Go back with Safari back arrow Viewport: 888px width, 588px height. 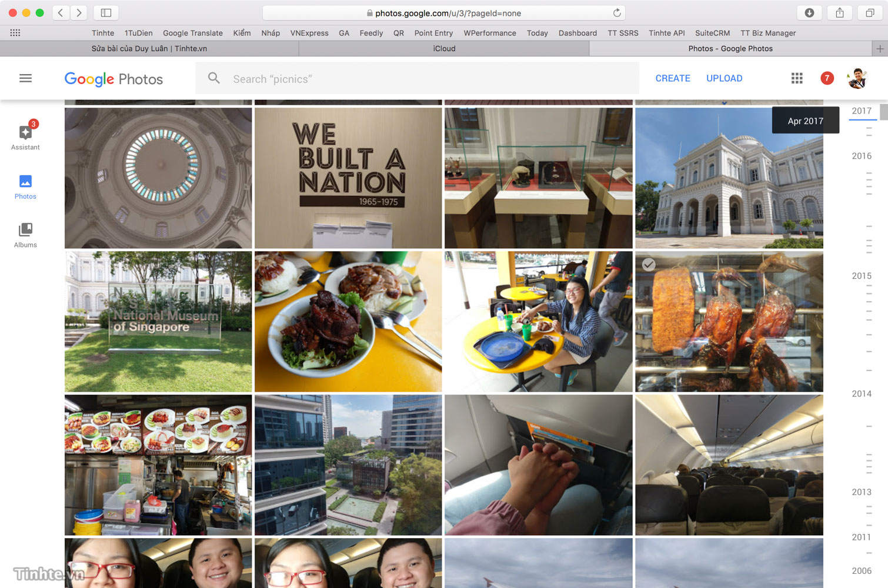pyautogui.click(x=61, y=12)
